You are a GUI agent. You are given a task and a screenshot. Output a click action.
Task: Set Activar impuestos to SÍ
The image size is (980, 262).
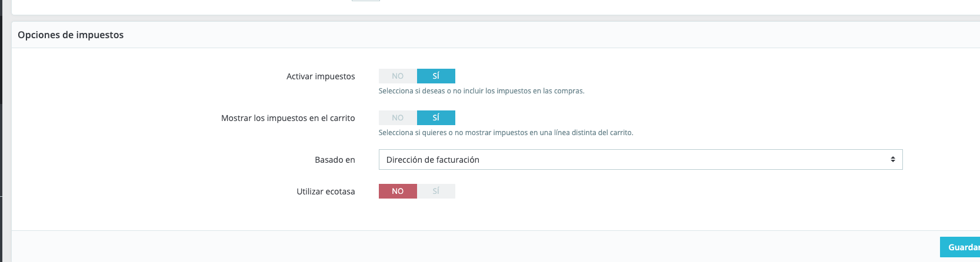(x=436, y=76)
